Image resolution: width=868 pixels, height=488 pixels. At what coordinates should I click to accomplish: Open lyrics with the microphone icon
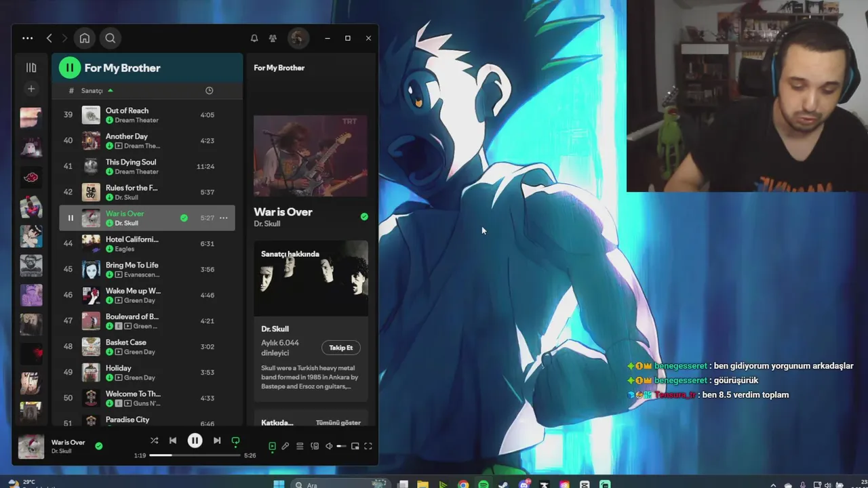tap(285, 446)
